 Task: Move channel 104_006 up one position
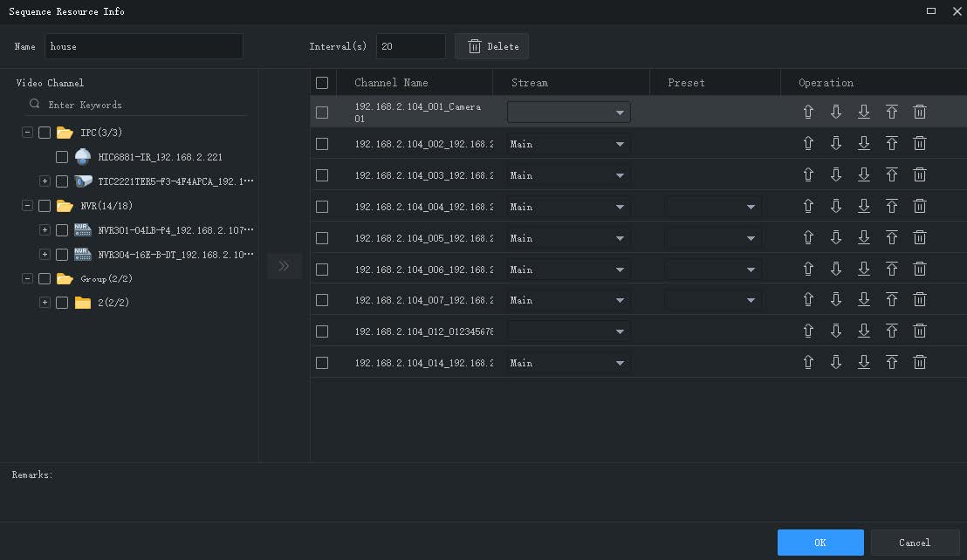(808, 270)
